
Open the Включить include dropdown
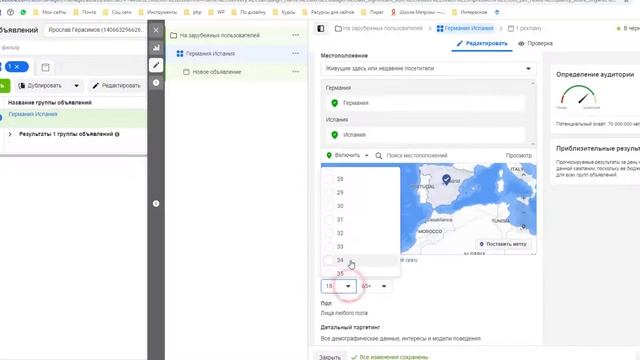pyautogui.click(x=347, y=156)
